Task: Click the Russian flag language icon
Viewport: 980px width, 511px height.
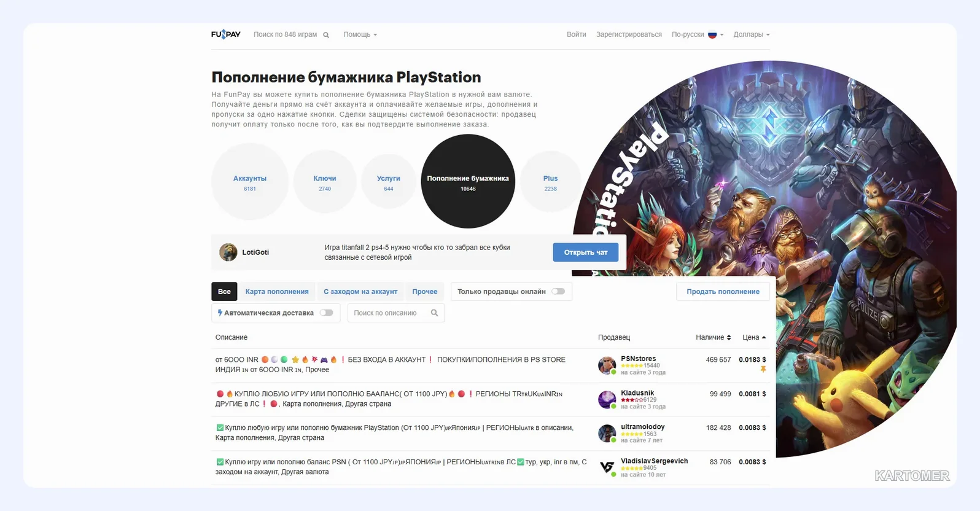Action: pyautogui.click(x=712, y=35)
